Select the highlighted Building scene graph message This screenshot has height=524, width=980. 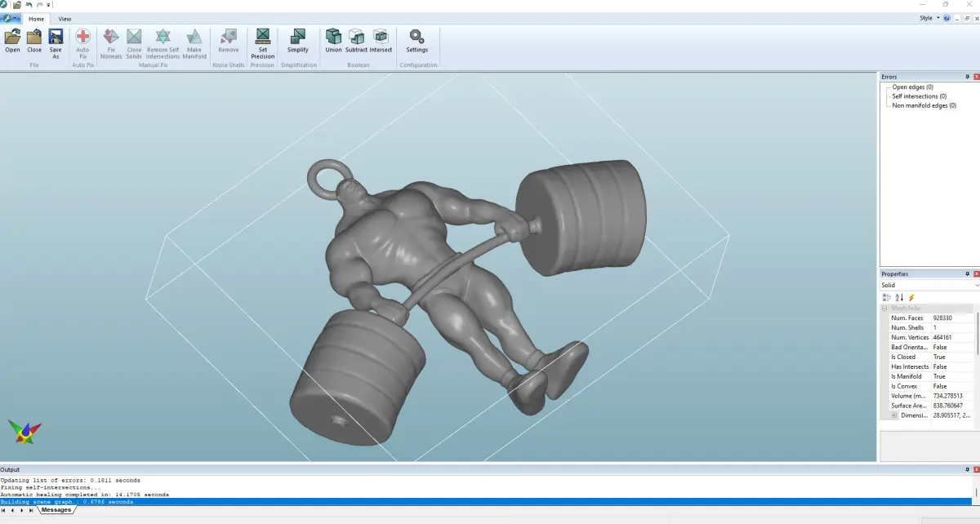pos(487,502)
